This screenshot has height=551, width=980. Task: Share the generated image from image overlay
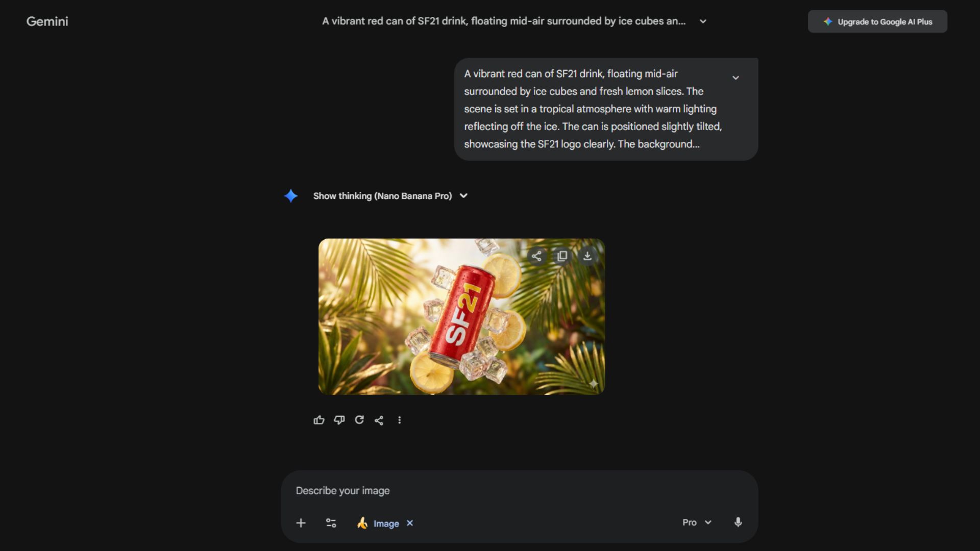click(536, 256)
